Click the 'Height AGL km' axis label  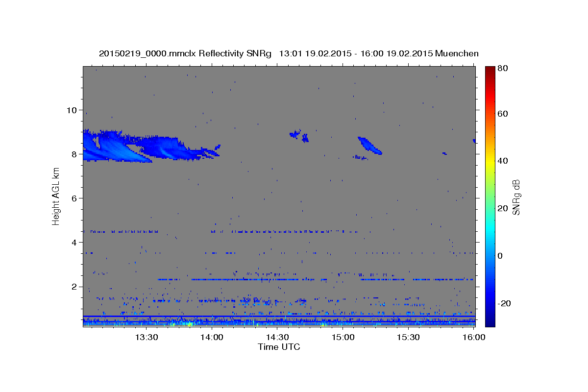pos(56,196)
